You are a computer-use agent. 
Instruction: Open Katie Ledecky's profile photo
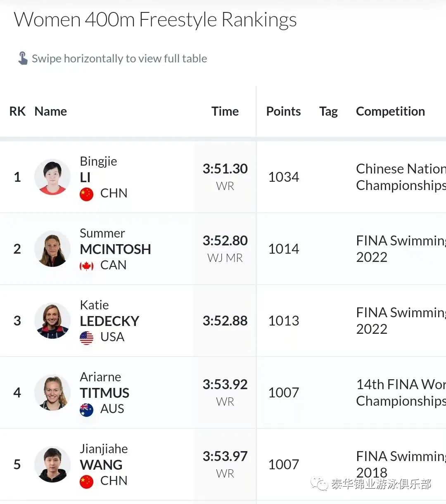click(52, 321)
